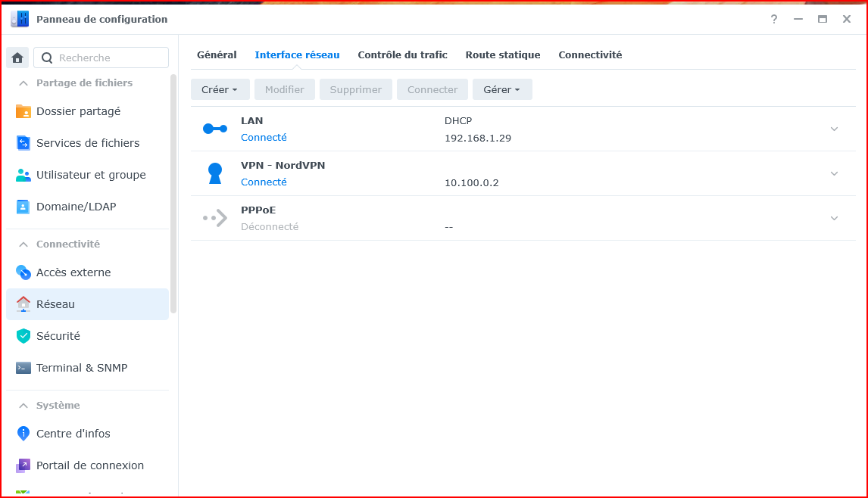
Task: Open Centre d'infos page
Action: point(73,434)
